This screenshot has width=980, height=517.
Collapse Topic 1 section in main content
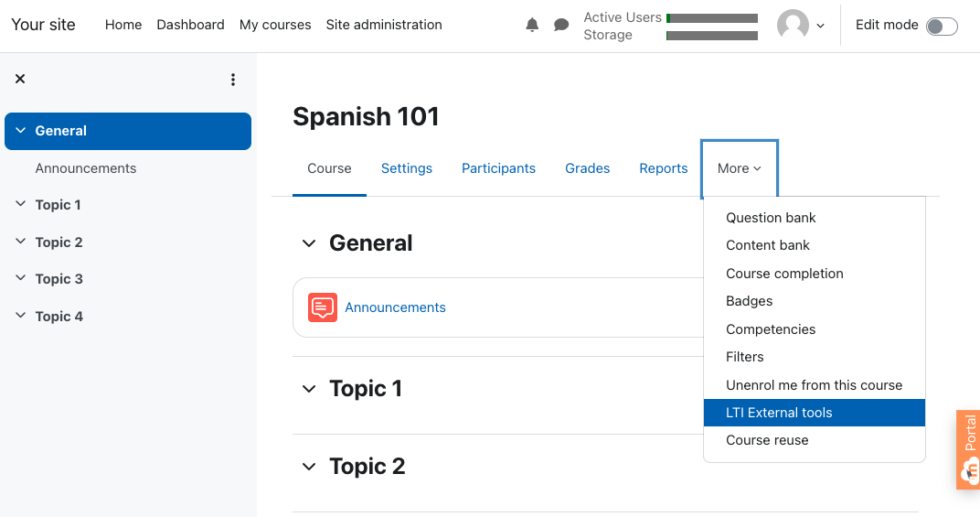pyautogui.click(x=308, y=389)
